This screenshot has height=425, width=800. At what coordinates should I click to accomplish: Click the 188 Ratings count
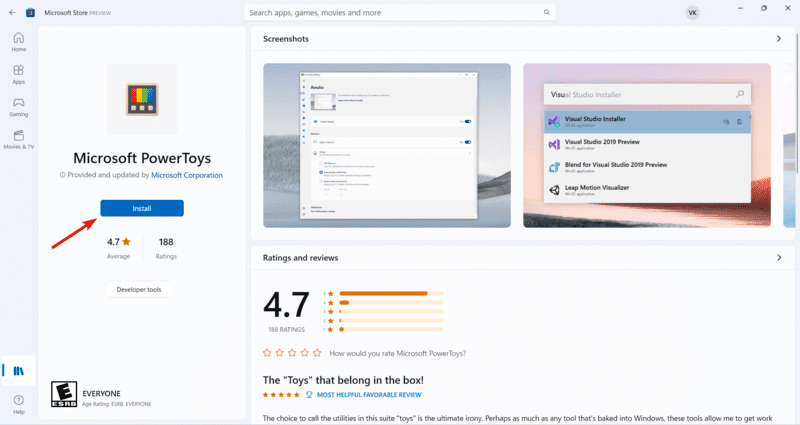click(166, 248)
